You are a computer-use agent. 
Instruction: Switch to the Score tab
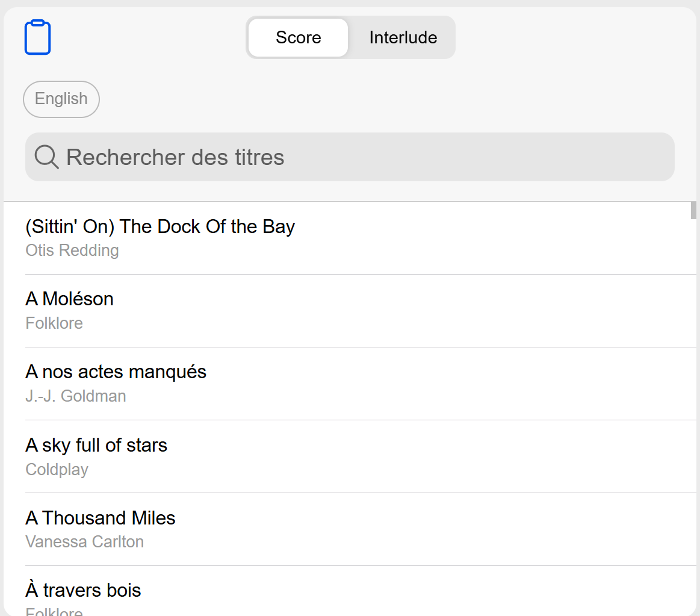pos(298,37)
